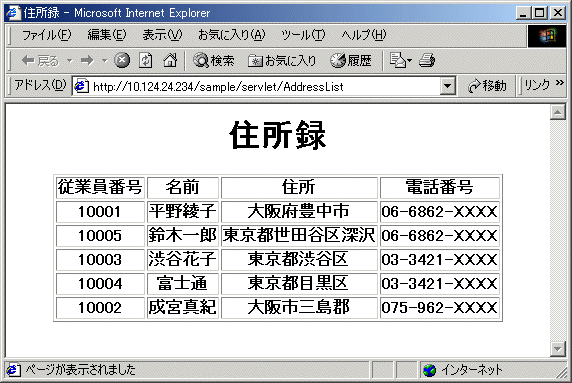Open the ヘルプ(H) menu
The height and width of the screenshot is (383, 572).
pyautogui.click(x=364, y=35)
